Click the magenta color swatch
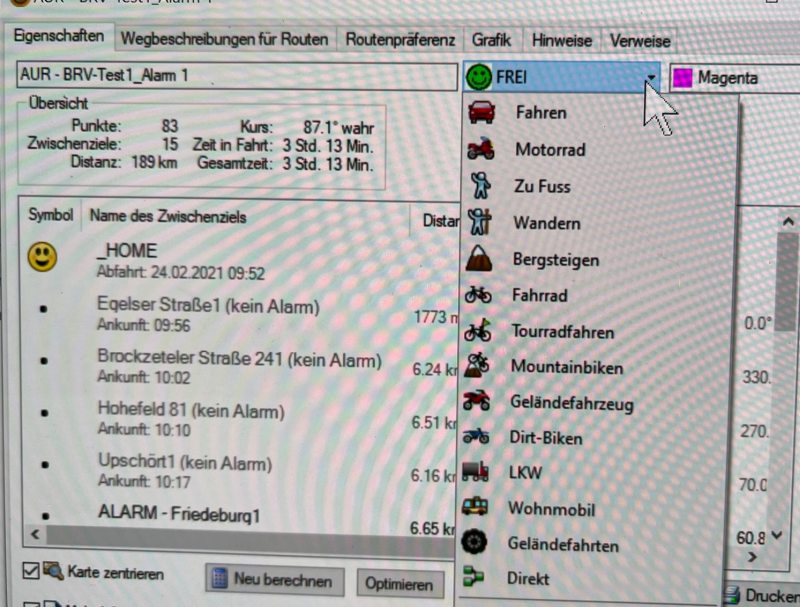 pyautogui.click(x=685, y=78)
